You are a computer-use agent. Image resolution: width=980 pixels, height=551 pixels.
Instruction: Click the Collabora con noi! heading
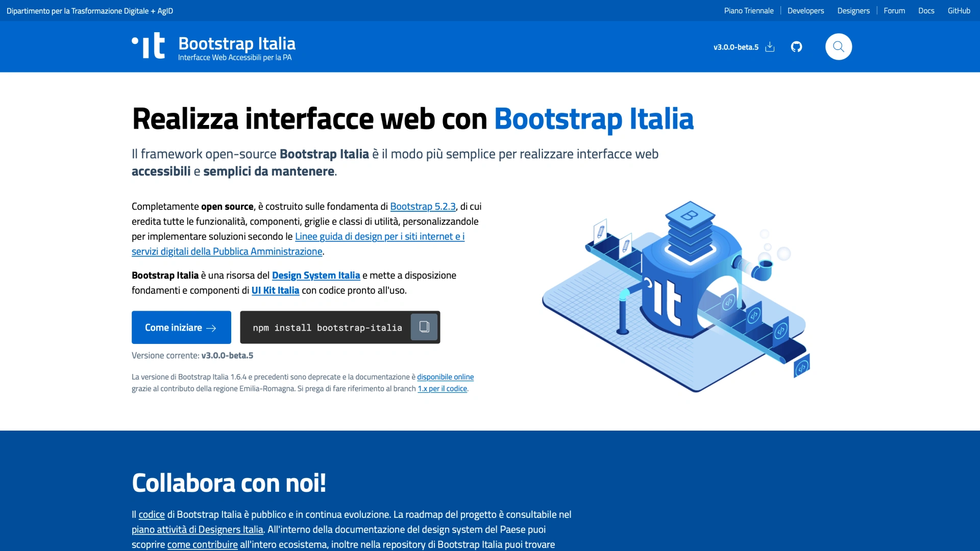coord(229,483)
